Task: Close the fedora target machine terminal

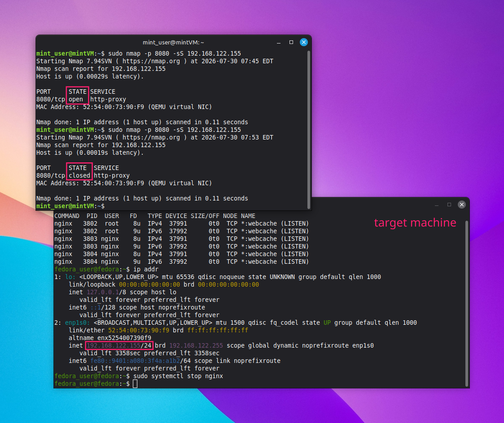Action: coord(461,205)
